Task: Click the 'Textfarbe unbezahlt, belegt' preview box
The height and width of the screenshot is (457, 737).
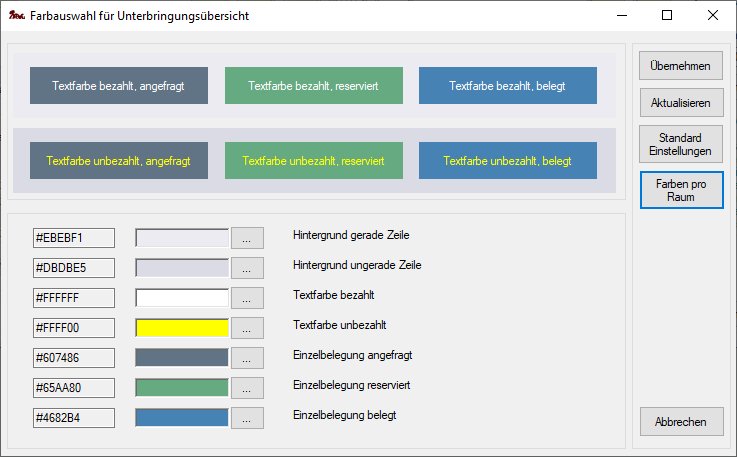Action: coord(508,161)
